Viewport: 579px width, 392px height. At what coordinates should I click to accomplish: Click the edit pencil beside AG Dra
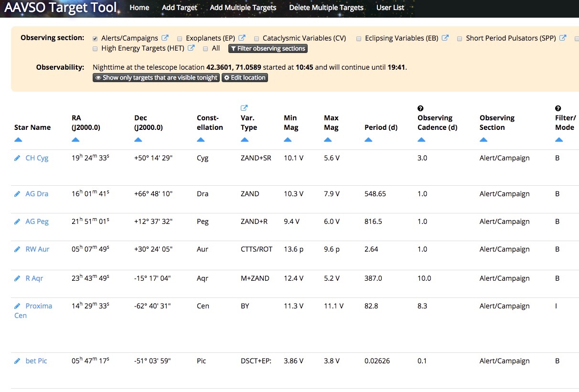coord(17,194)
